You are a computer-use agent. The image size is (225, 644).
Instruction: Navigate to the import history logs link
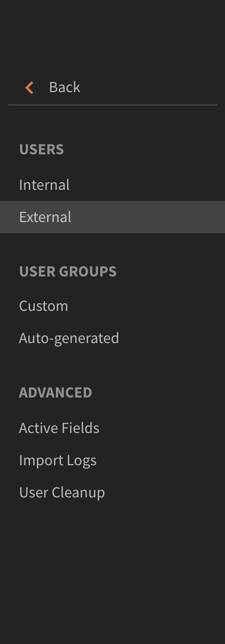point(58,460)
